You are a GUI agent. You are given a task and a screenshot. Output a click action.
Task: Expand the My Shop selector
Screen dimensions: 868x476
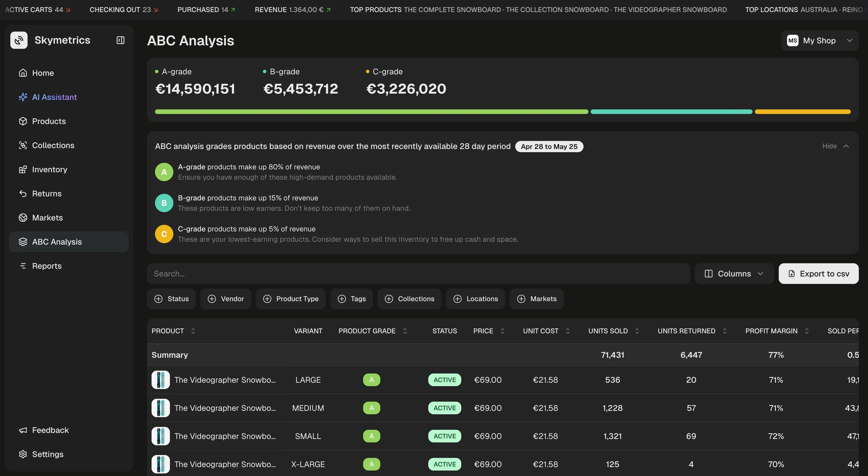click(819, 40)
